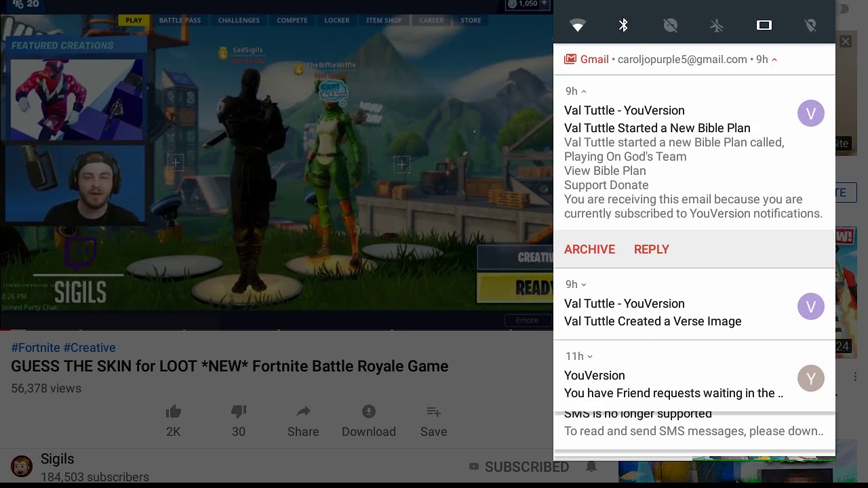Tap the Gmail app icon in notification
This screenshot has height=488, width=868.
570,60
